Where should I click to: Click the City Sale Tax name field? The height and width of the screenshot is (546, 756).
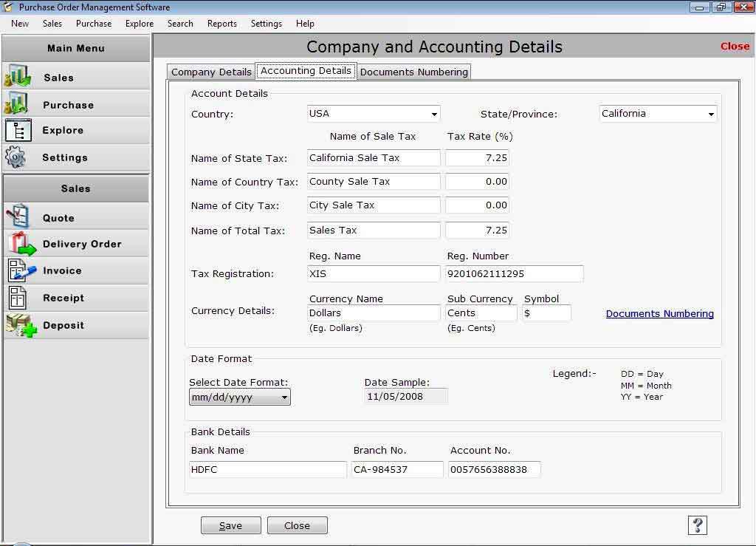pos(373,205)
